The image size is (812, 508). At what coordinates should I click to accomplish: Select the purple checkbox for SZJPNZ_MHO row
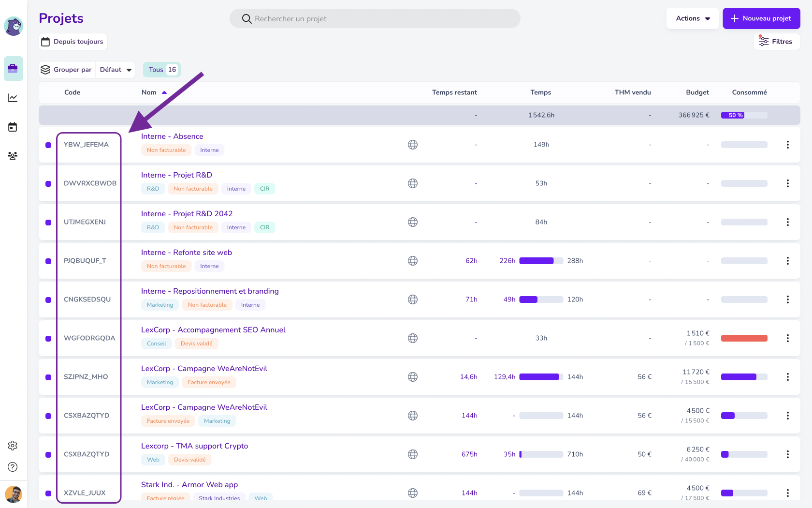click(48, 377)
